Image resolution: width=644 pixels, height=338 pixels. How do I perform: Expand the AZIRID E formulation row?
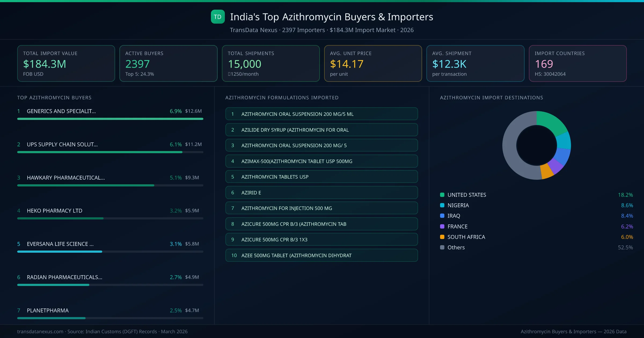[321, 192]
